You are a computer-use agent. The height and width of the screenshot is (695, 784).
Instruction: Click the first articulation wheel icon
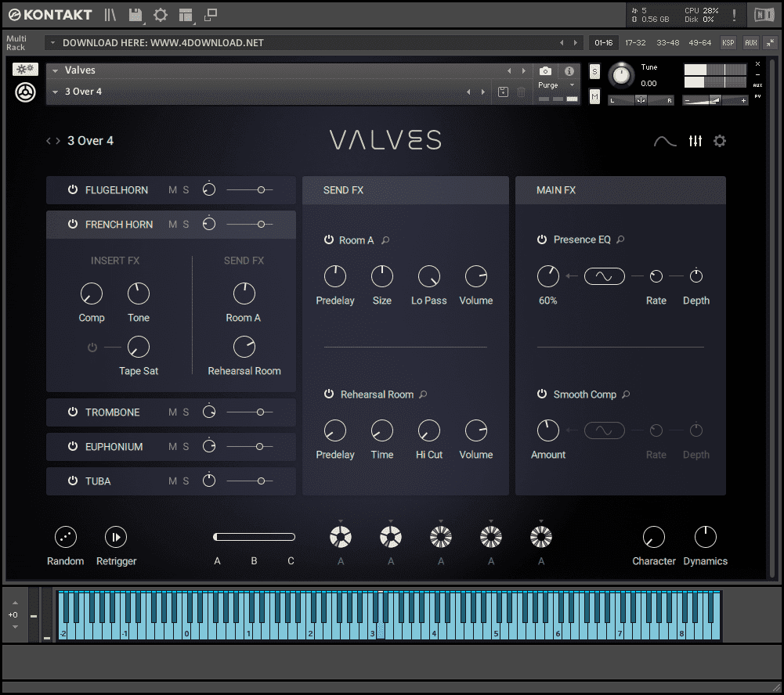point(341,537)
